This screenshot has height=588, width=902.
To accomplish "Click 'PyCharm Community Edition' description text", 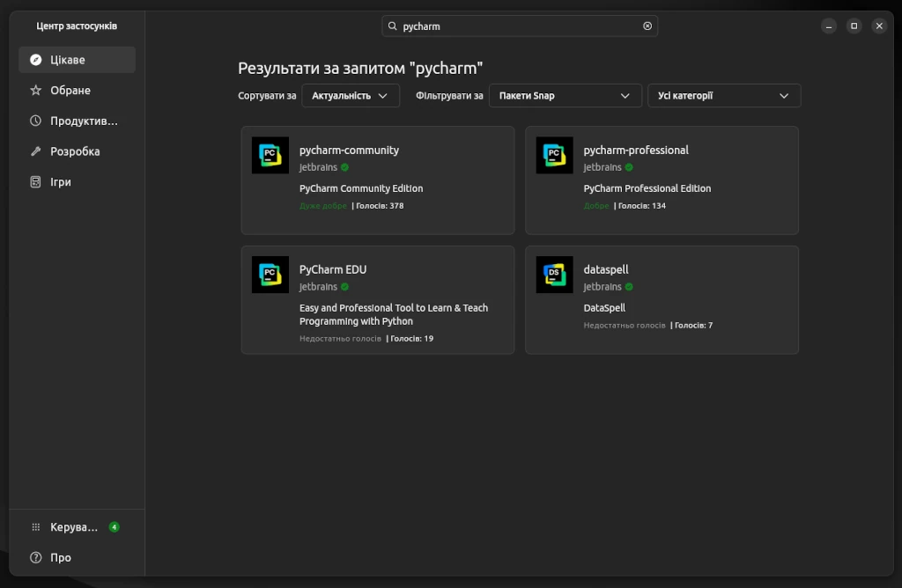I will tap(360, 188).
